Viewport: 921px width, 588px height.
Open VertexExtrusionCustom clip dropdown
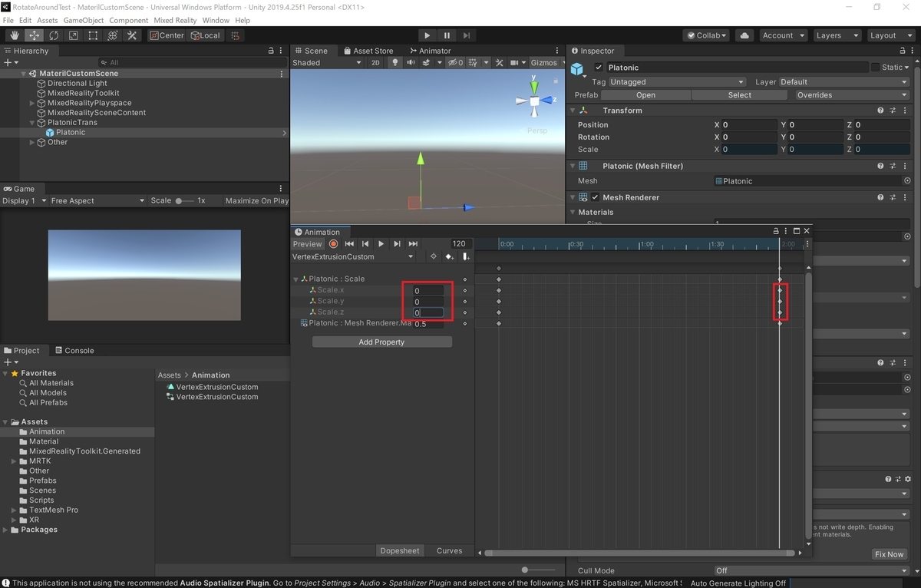click(354, 256)
